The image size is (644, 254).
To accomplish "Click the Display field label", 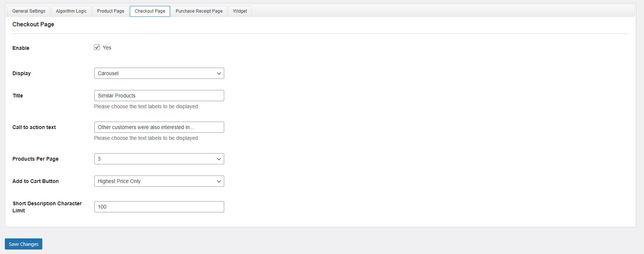I will point(22,73).
